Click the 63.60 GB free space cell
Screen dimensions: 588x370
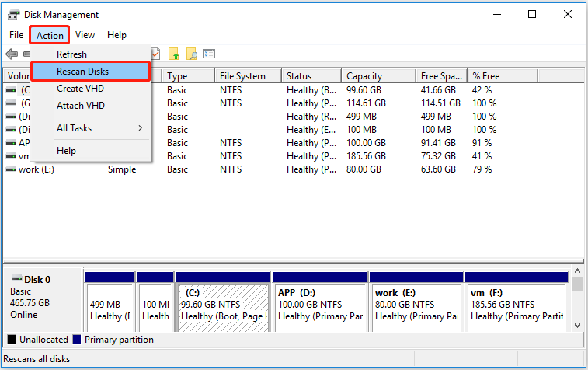coord(438,169)
